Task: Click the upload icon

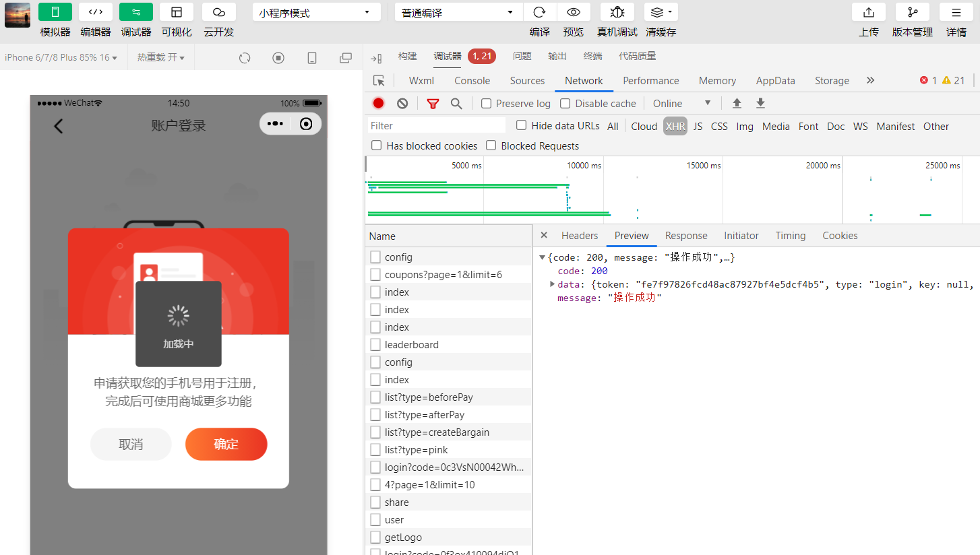Action: (869, 12)
